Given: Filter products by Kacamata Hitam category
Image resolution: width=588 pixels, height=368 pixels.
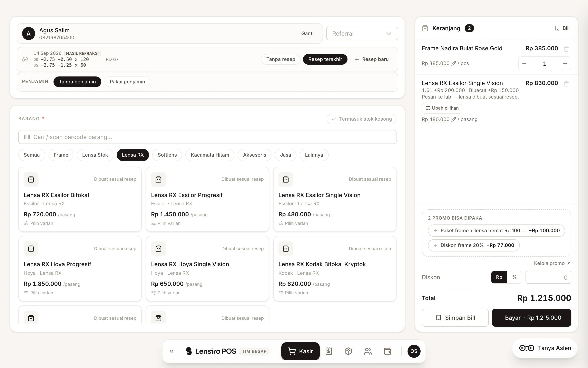Looking at the screenshot, I should [210, 155].
